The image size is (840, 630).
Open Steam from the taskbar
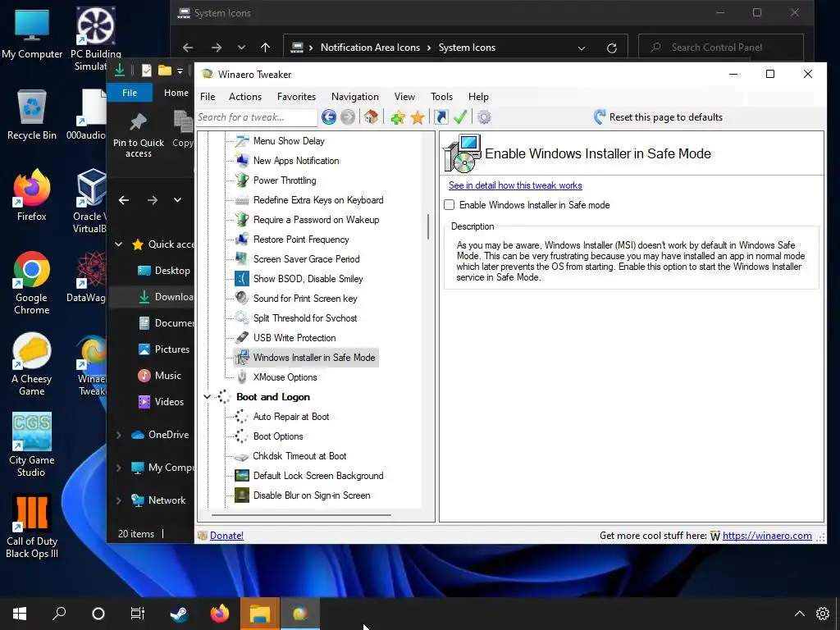click(179, 614)
